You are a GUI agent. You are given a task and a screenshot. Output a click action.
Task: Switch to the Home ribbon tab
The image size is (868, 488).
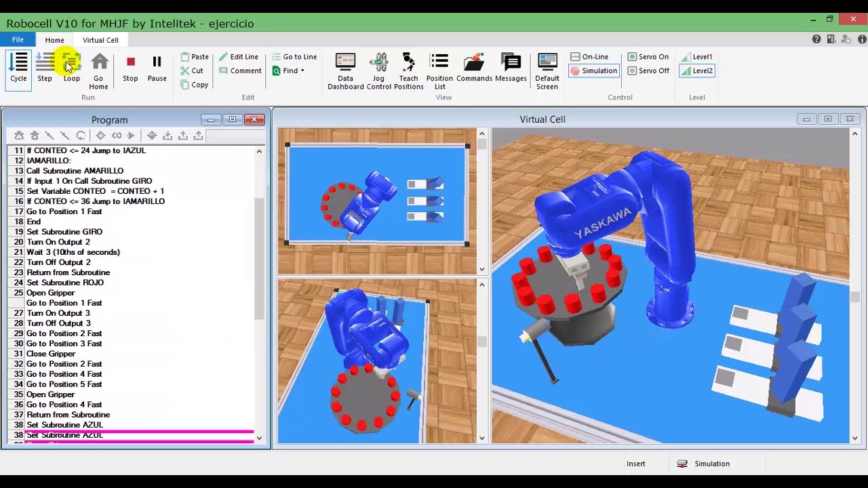54,41
